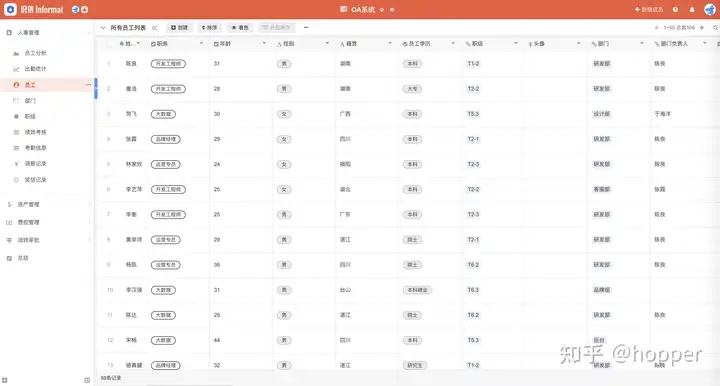
Task: Click the first small circle icon right of OA系统
Action: tap(382, 10)
